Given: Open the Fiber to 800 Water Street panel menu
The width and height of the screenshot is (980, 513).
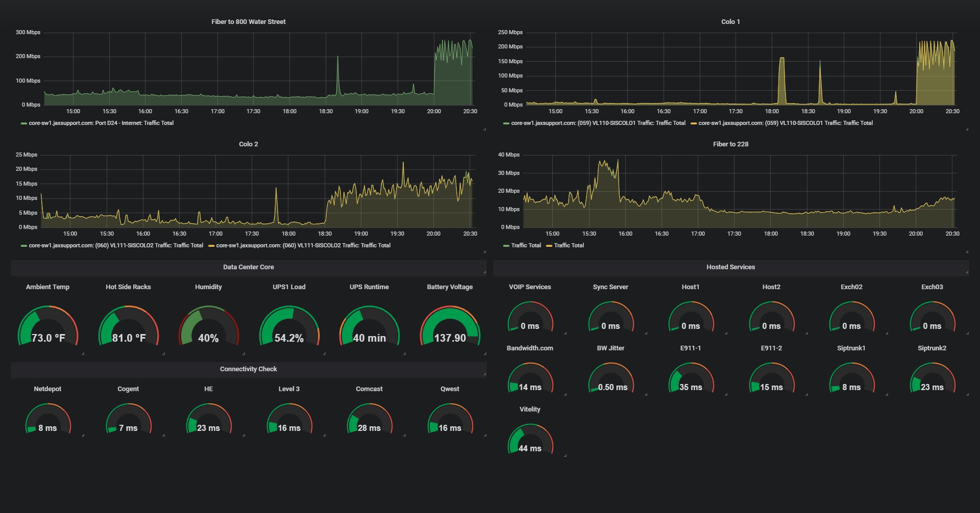Looking at the screenshot, I should 248,21.
